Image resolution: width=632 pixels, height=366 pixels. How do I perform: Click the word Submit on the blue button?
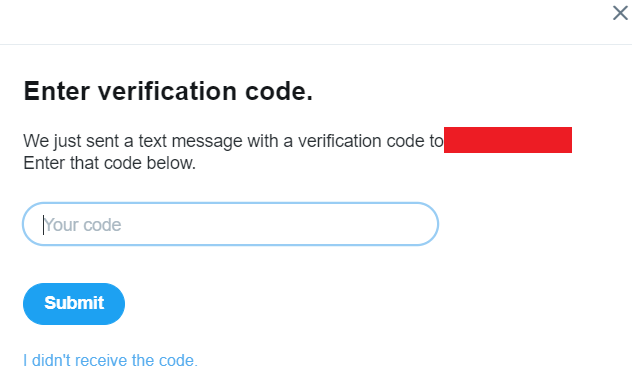coord(74,303)
